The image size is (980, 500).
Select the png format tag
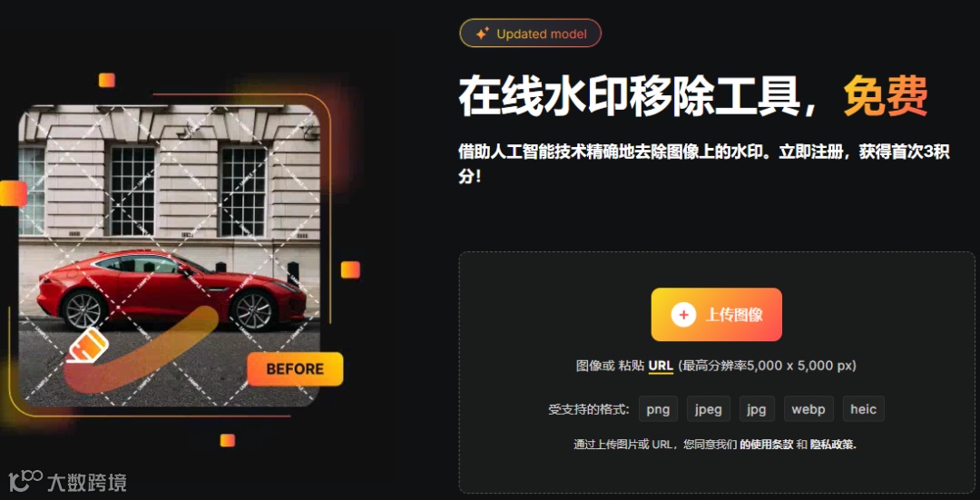658,409
